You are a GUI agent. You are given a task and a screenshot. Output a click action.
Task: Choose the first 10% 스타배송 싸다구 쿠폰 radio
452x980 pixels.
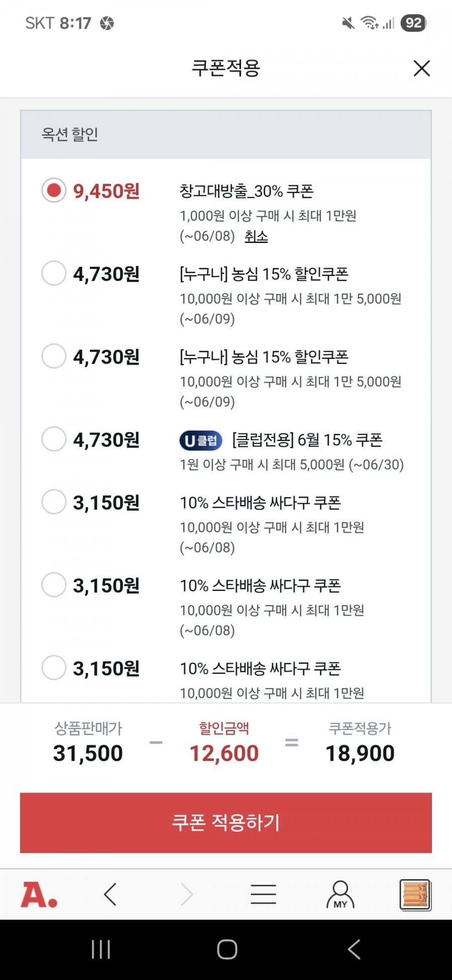(54, 502)
